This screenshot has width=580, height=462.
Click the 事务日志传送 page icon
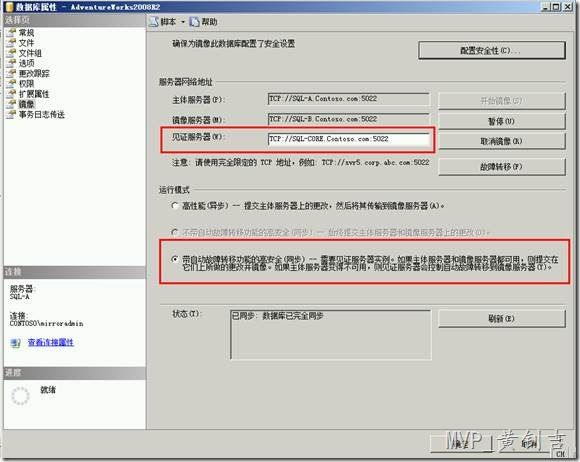coord(11,115)
